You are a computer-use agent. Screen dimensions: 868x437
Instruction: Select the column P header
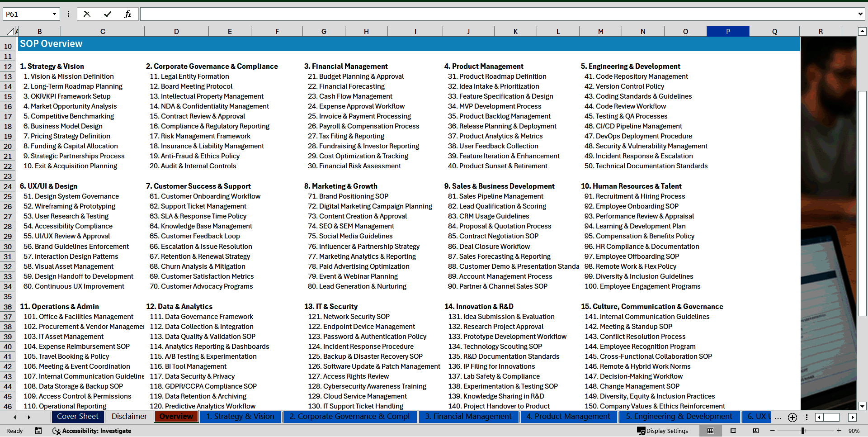click(x=727, y=31)
